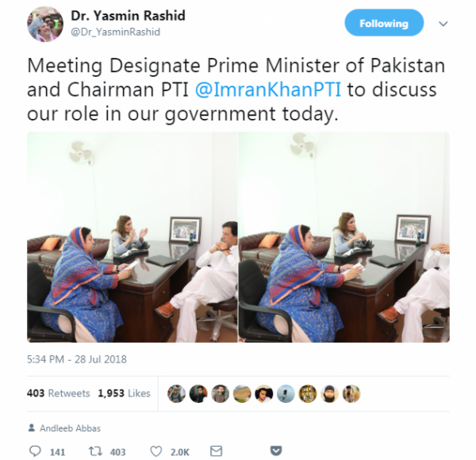Viewport: 476px width, 460px height.
Task: Open the right tweet photo
Action: 344,237
